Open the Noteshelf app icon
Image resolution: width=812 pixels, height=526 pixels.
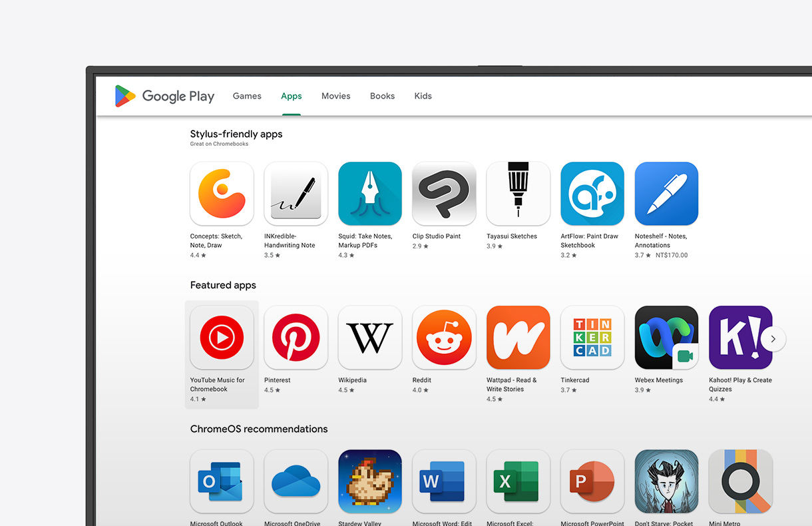(666, 194)
